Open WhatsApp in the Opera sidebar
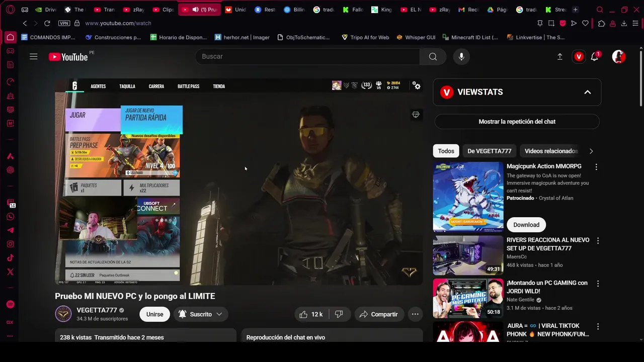The height and width of the screenshot is (362, 644). tap(10, 217)
